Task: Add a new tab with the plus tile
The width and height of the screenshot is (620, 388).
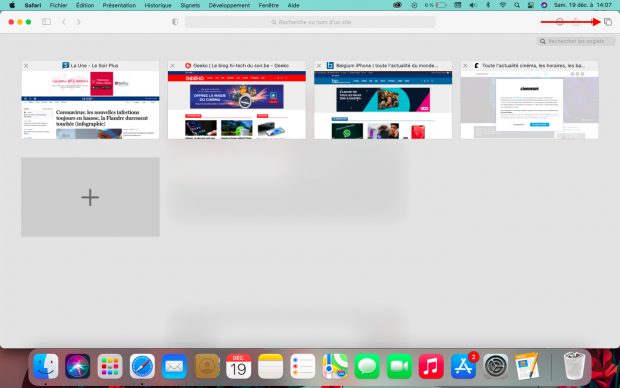Action: 91,197
